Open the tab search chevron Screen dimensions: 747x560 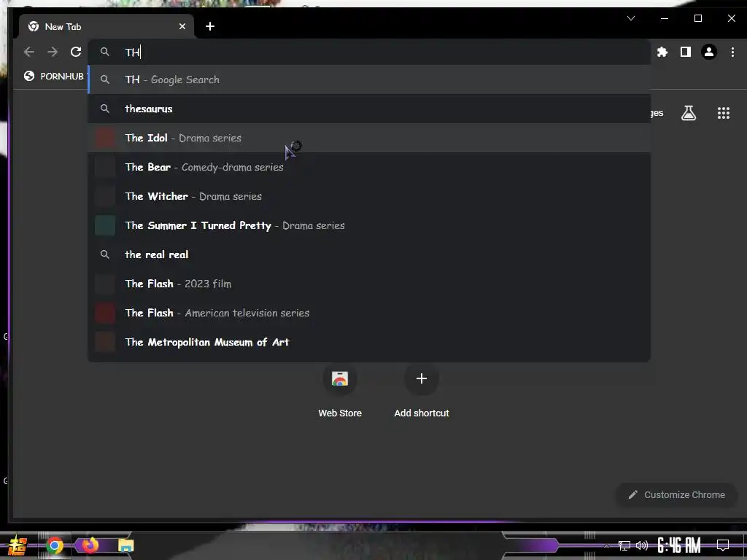631,18
